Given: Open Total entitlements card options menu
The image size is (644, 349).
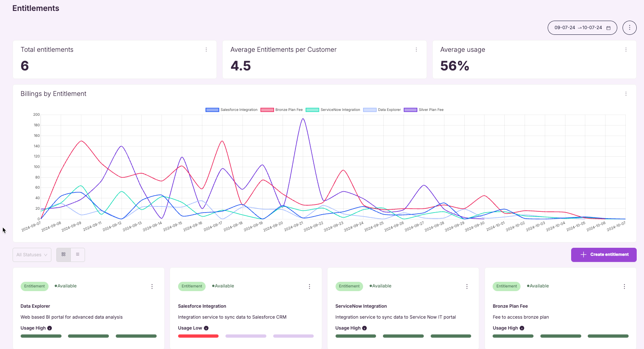Looking at the screenshot, I should [206, 49].
